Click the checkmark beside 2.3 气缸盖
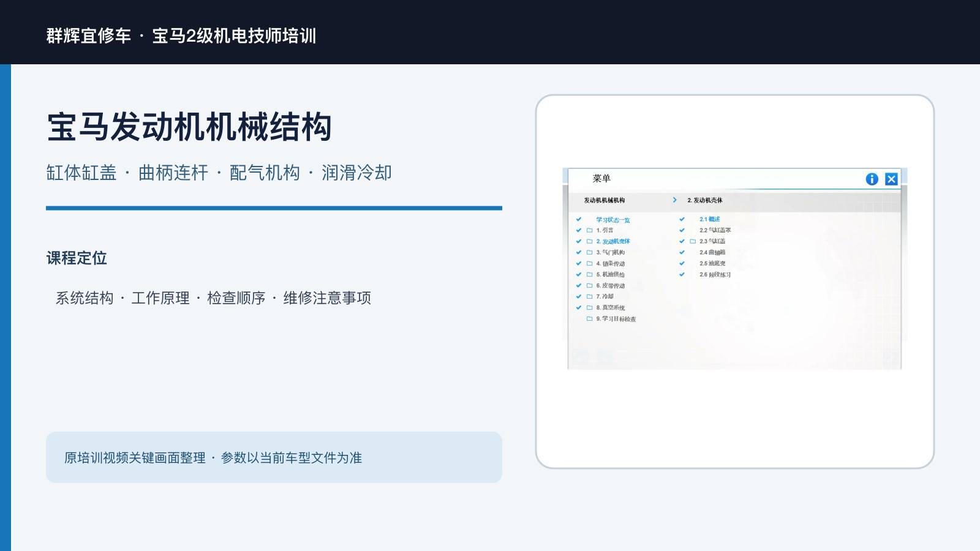Image resolution: width=980 pixels, height=551 pixels. [x=682, y=241]
